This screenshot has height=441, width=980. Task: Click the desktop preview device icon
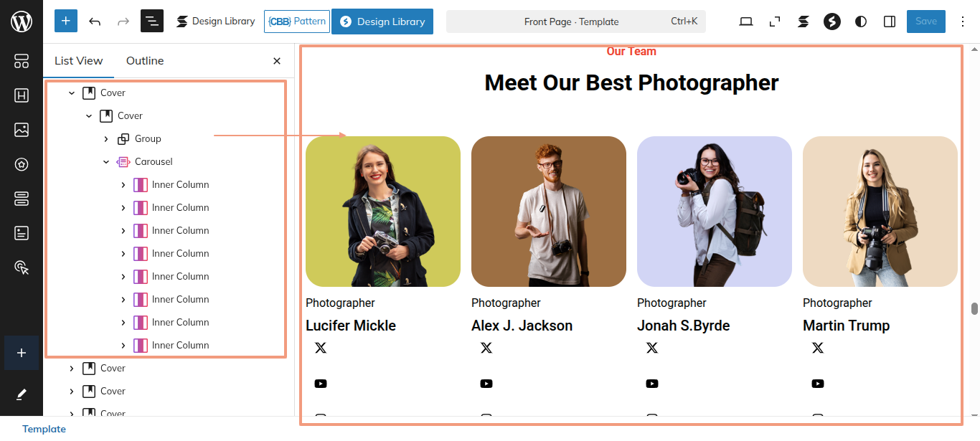click(x=746, y=22)
